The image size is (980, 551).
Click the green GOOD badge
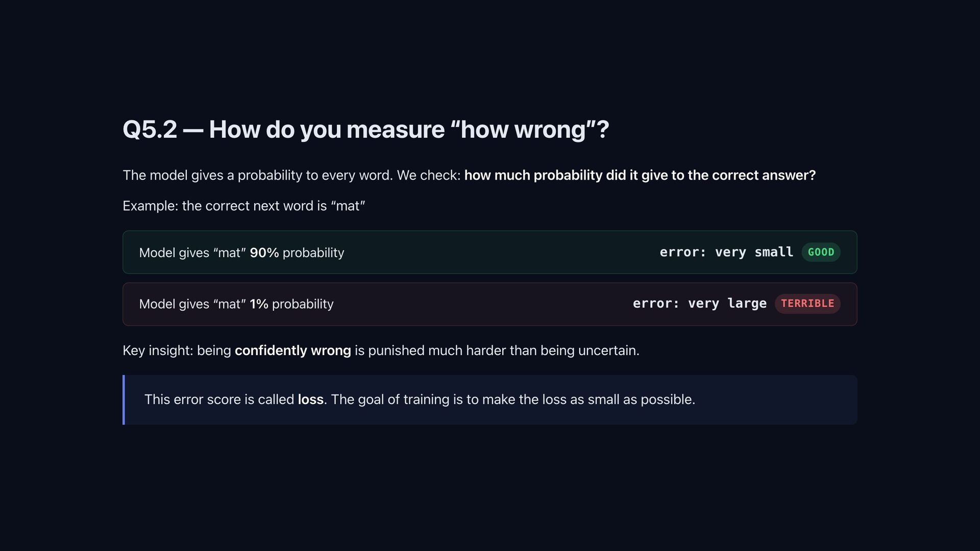[x=821, y=252]
